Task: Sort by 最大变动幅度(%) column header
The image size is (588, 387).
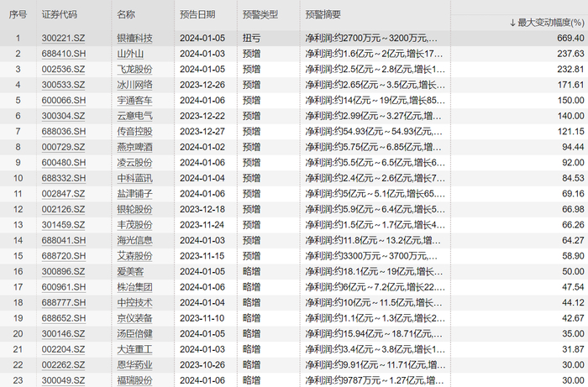Action: coord(547,23)
